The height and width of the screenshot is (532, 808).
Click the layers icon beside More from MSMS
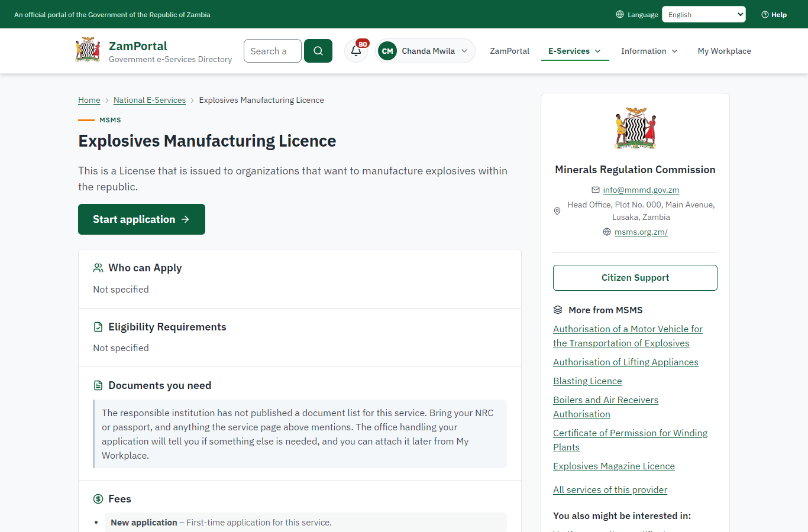point(558,310)
